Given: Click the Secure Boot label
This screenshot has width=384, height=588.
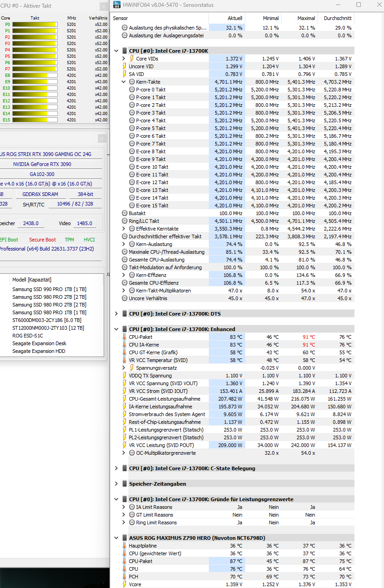Looking at the screenshot, I should 42,240.
